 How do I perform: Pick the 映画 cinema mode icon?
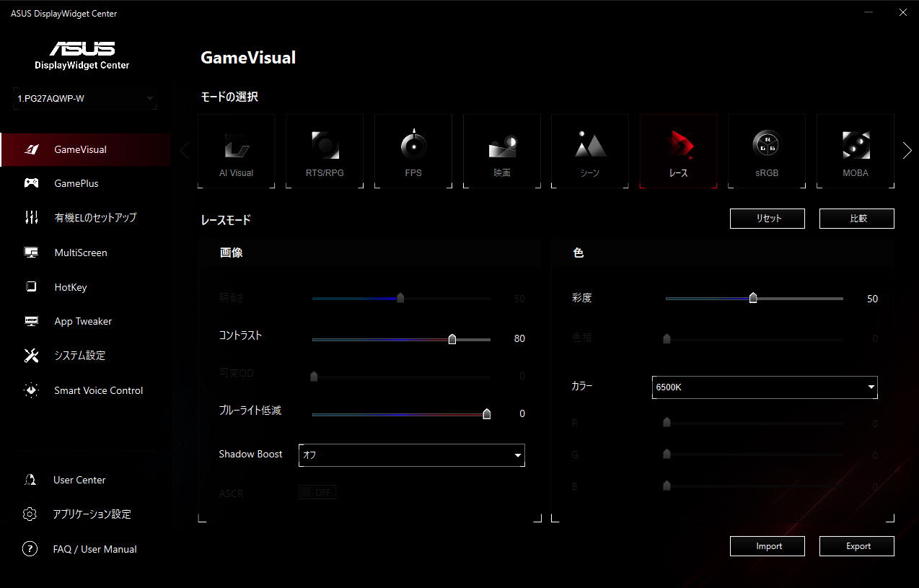[x=502, y=146]
